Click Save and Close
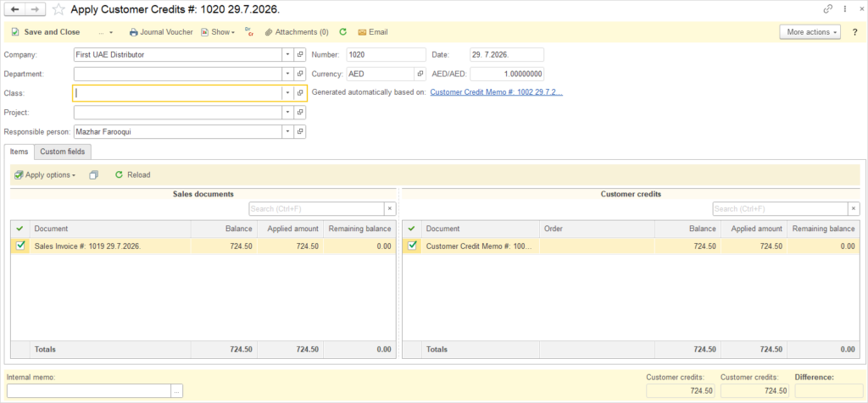The width and height of the screenshot is (868, 403). point(46,32)
